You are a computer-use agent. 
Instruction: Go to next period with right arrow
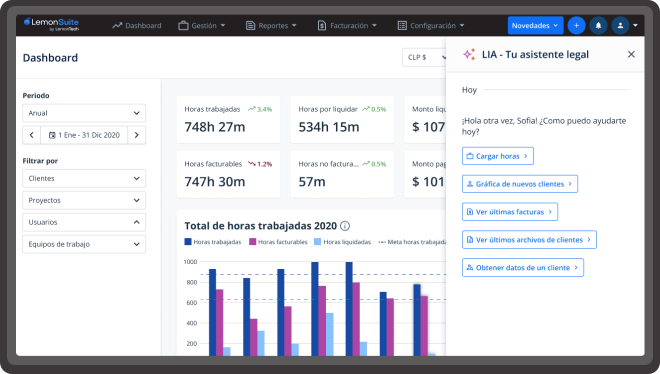[x=136, y=135]
